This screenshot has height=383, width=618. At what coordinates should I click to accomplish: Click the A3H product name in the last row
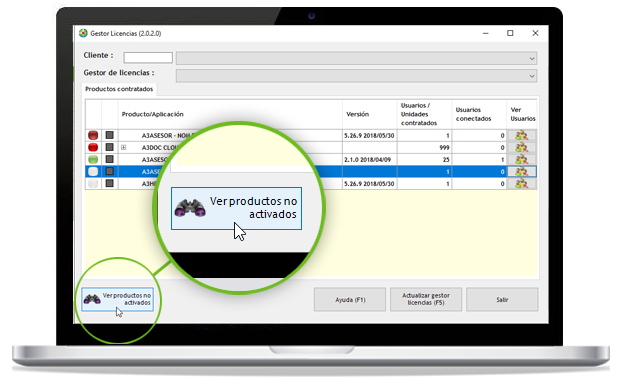149,184
